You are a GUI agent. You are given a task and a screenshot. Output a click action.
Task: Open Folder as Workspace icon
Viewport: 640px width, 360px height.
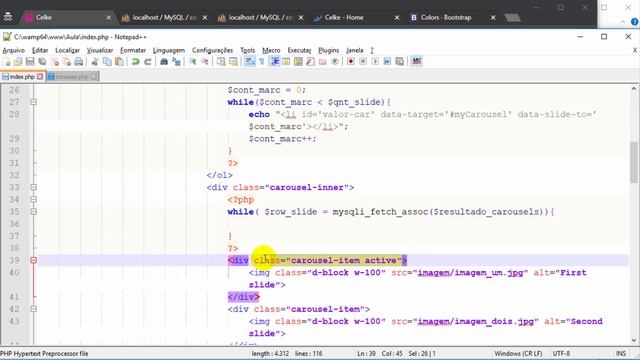(322, 61)
